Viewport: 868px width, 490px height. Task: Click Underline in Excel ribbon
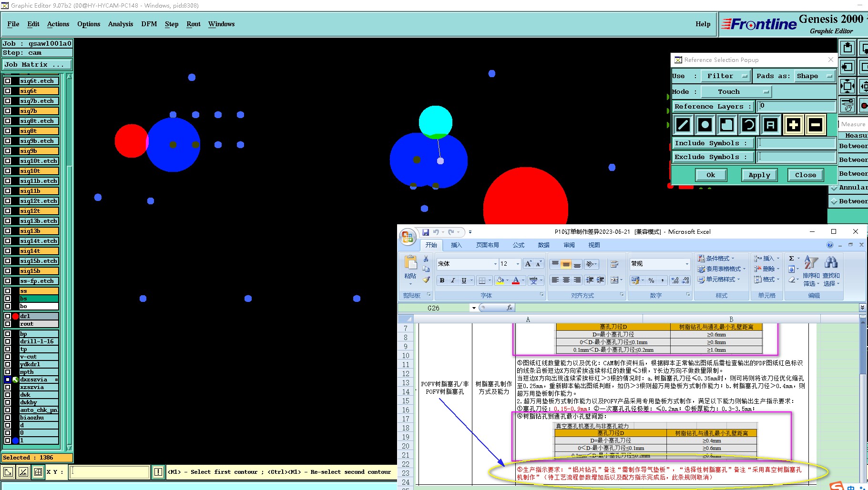(464, 280)
